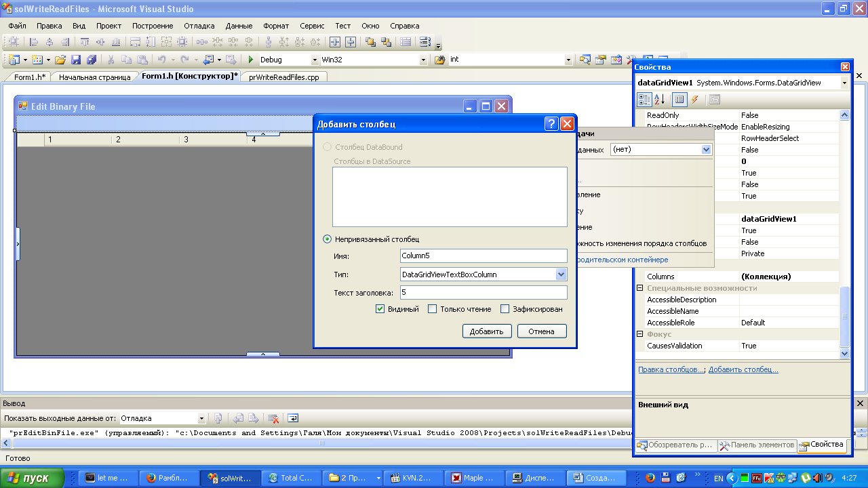Click Help question button in add-column dialog

coord(552,124)
